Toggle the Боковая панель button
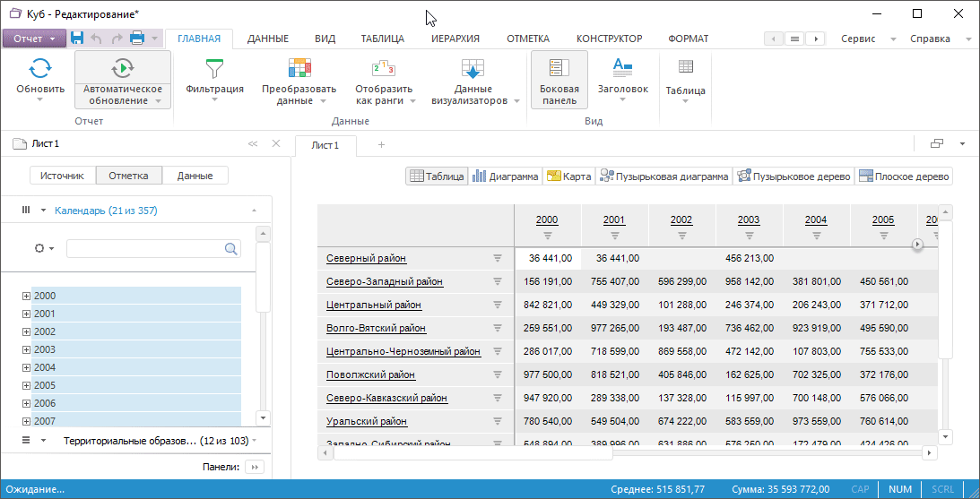The width and height of the screenshot is (980, 499). (x=559, y=80)
